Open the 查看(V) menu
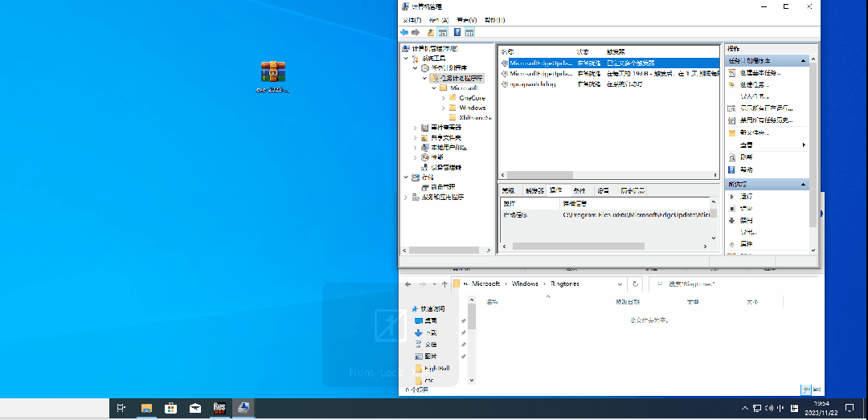 [466, 20]
